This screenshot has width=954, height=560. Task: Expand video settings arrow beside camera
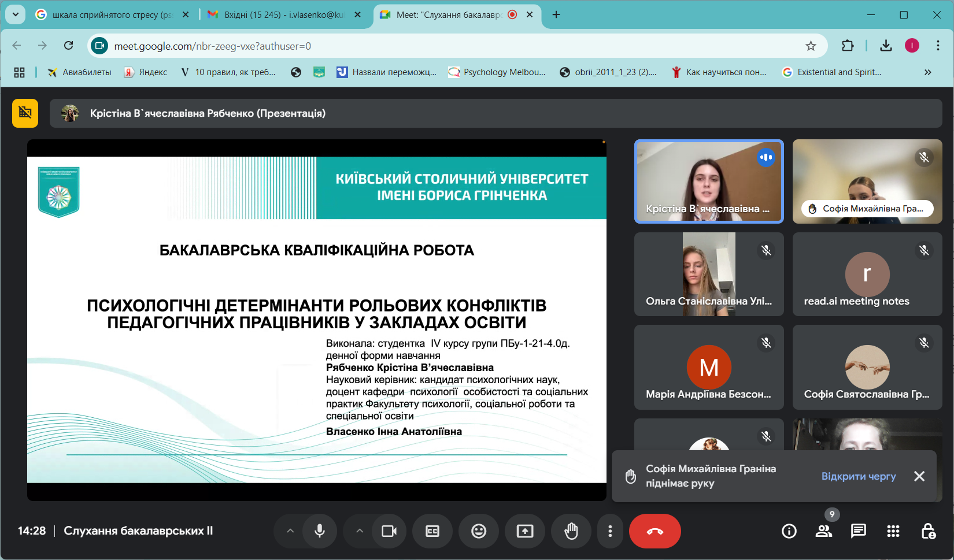point(360,531)
